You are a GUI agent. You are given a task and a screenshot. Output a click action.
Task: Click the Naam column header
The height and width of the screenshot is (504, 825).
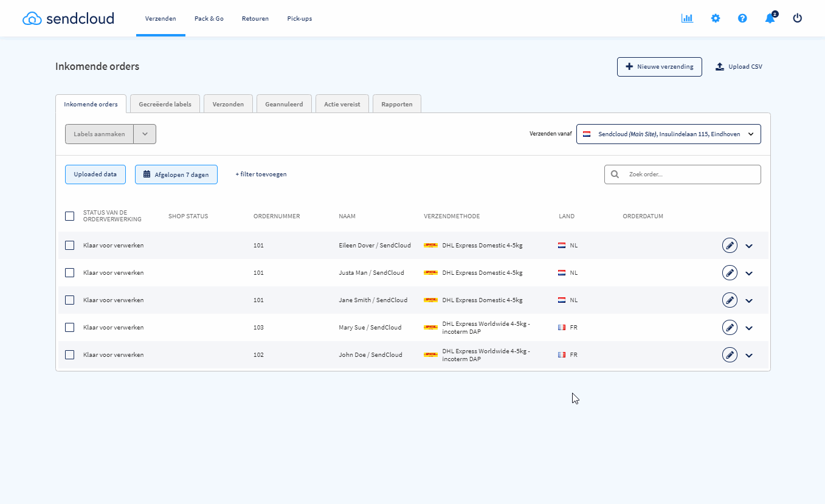347,216
